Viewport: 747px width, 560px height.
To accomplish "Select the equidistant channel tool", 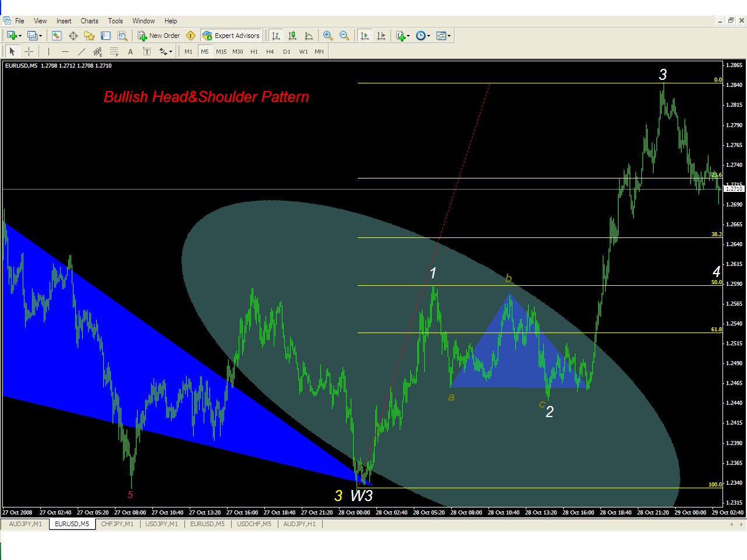I will [x=98, y=51].
